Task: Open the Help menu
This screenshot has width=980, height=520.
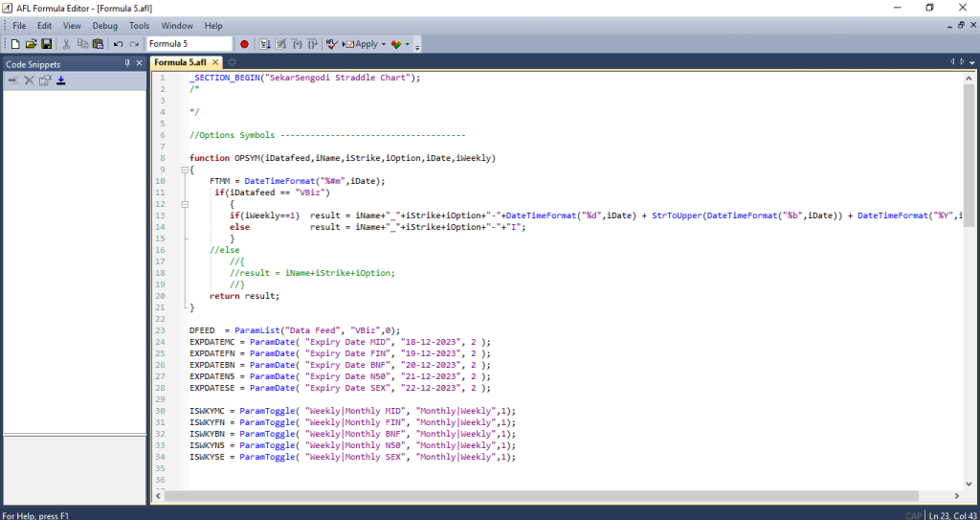Action: (x=213, y=26)
